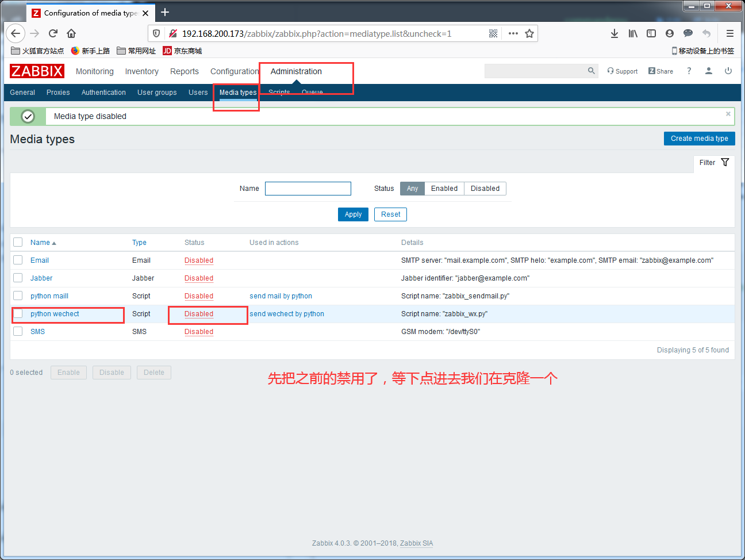Sign out with the power icon
The height and width of the screenshot is (560, 745).
[x=728, y=71]
